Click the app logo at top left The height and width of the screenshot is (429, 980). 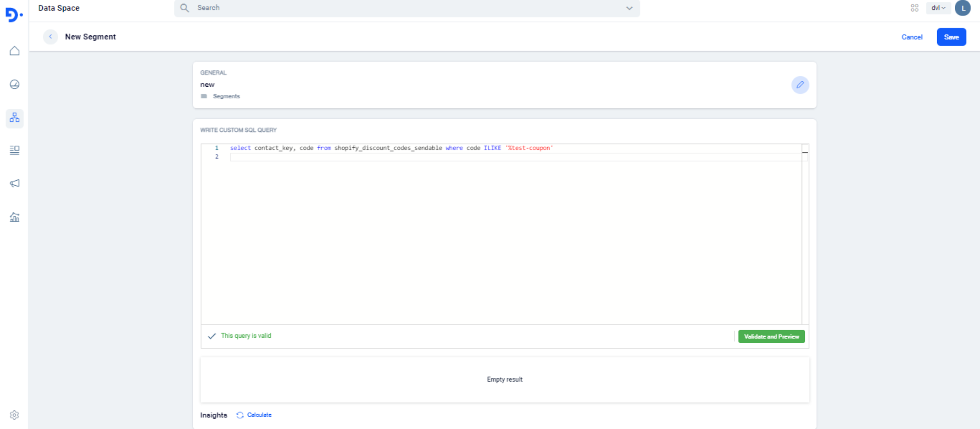(x=14, y=14)
